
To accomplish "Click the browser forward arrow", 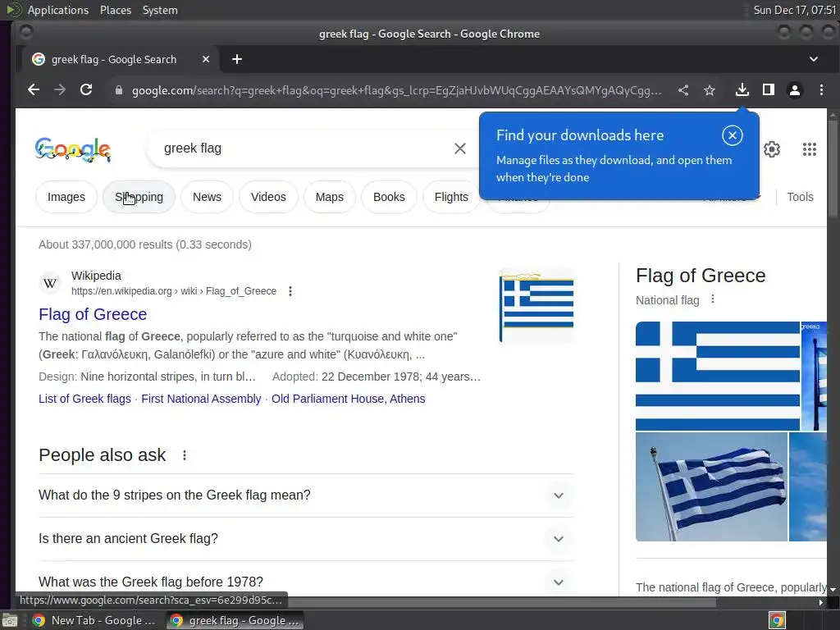I will (59, 90).
